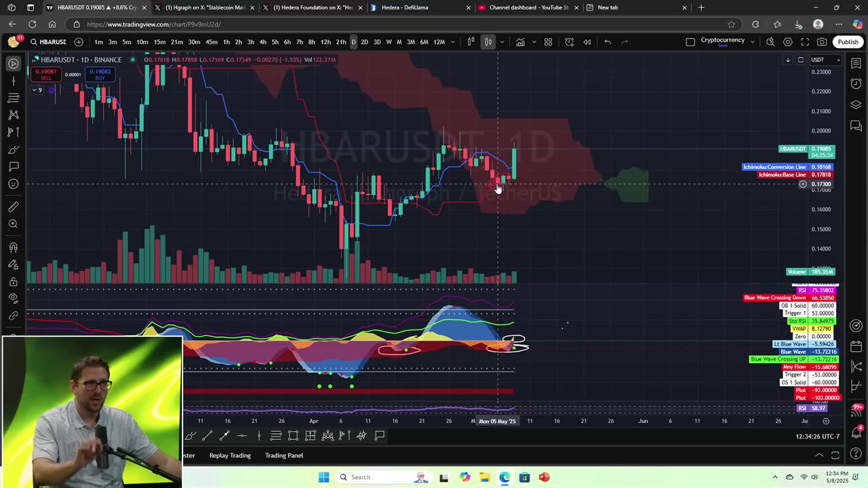Screen dimensions: 868x488
Task: Maximize the bottom panel
Action: 835,455
